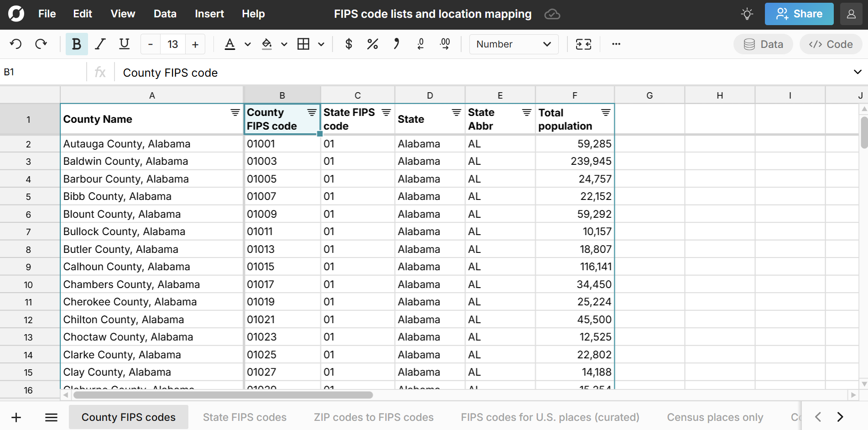Click the decrease decimal places icon

tap(421, 44)
